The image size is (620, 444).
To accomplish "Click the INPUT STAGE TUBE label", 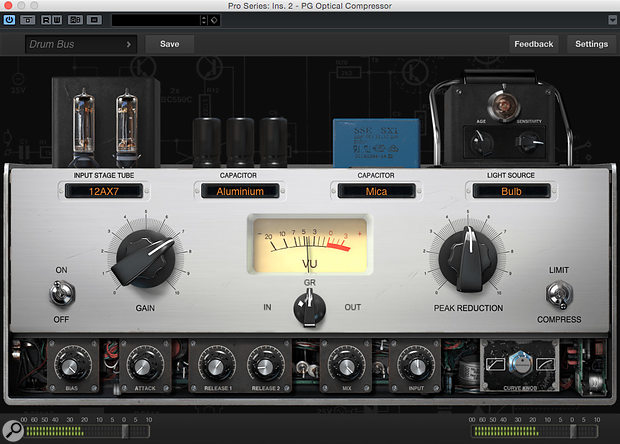I will [104, 175].
